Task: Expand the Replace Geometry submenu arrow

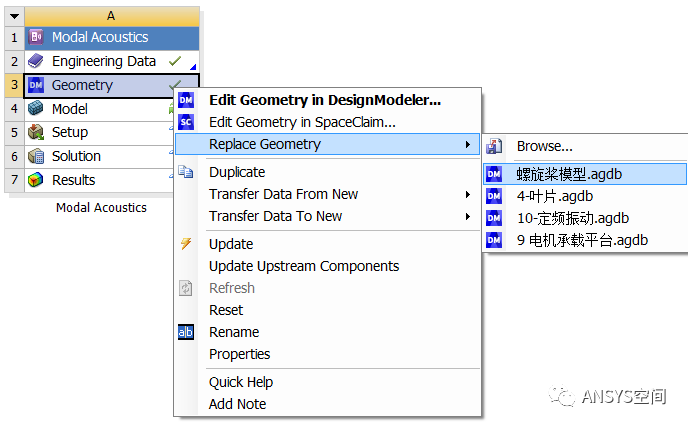Action: 468,145
